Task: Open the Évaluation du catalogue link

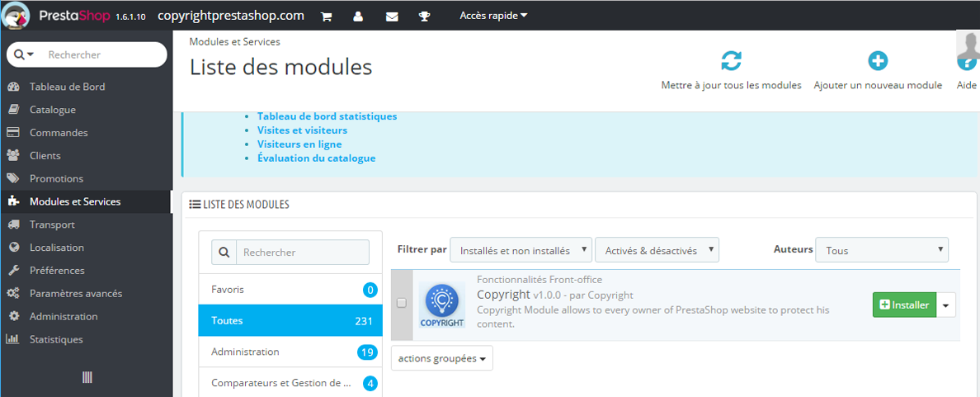Action: [316, 158]
